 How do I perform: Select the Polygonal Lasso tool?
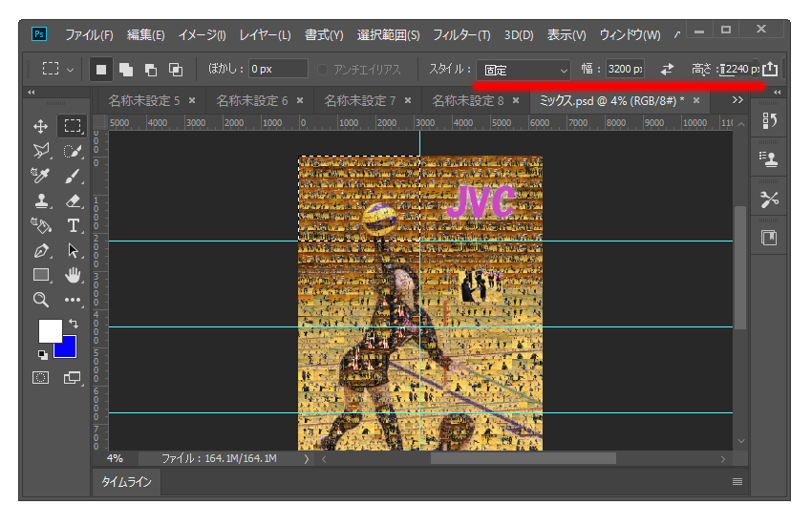pos(41,151)
